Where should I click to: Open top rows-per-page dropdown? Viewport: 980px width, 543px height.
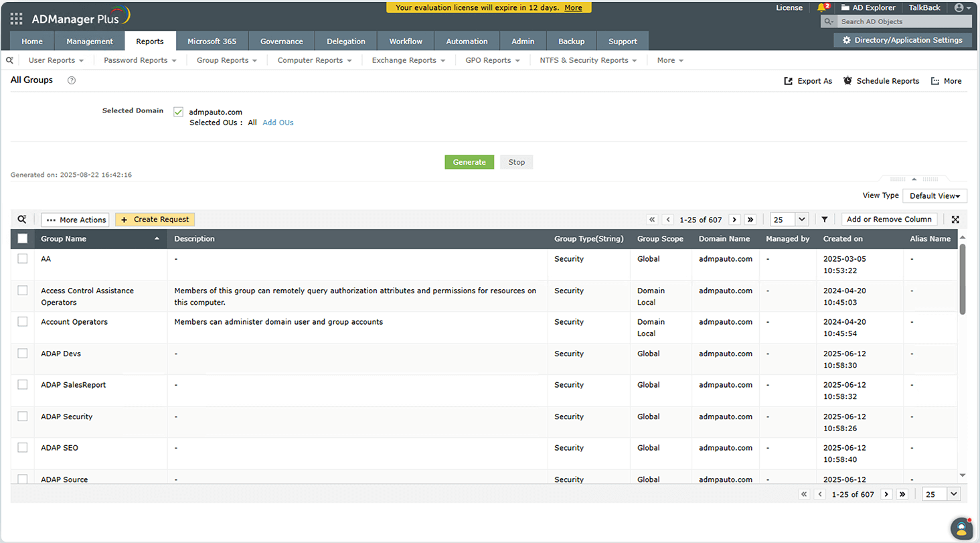coord(789,220)
